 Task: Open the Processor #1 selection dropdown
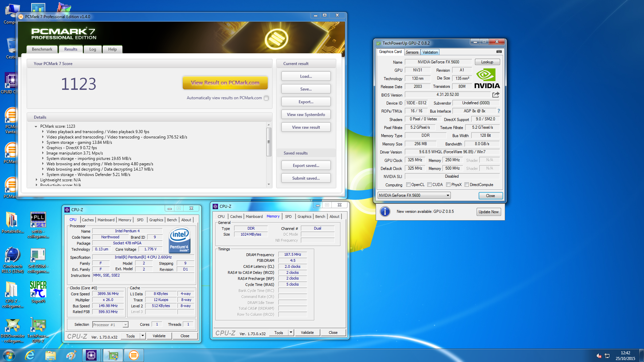(110, 325)
